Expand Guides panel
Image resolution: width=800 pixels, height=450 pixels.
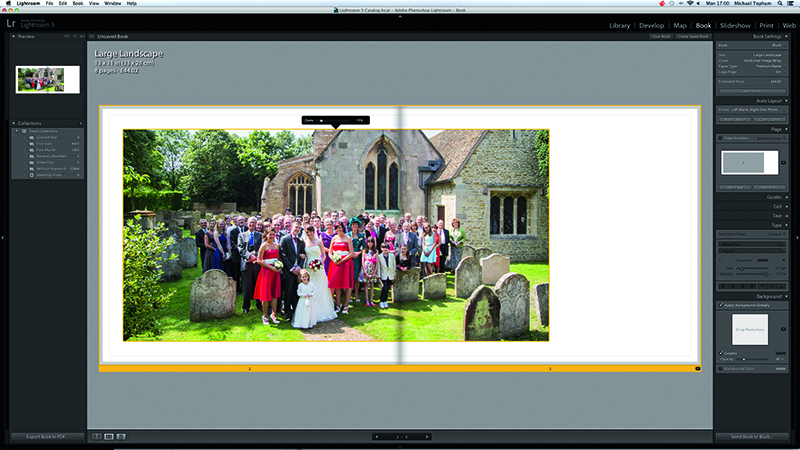pyautogui.click(x=786, y=197)
